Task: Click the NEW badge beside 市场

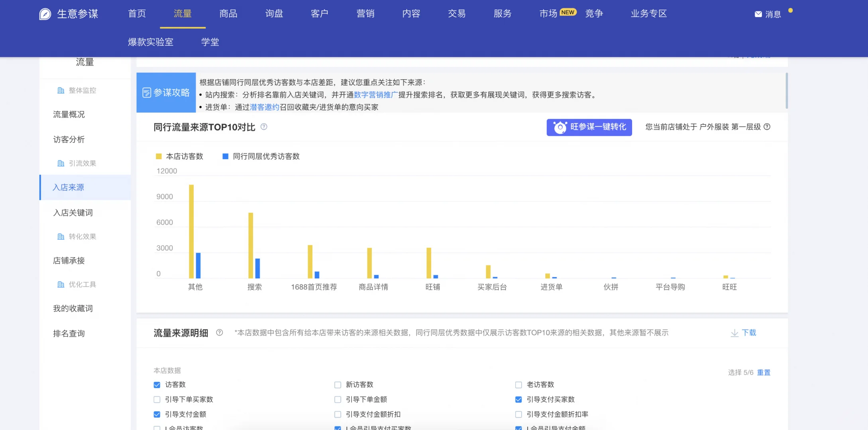Action: point(568,12)
